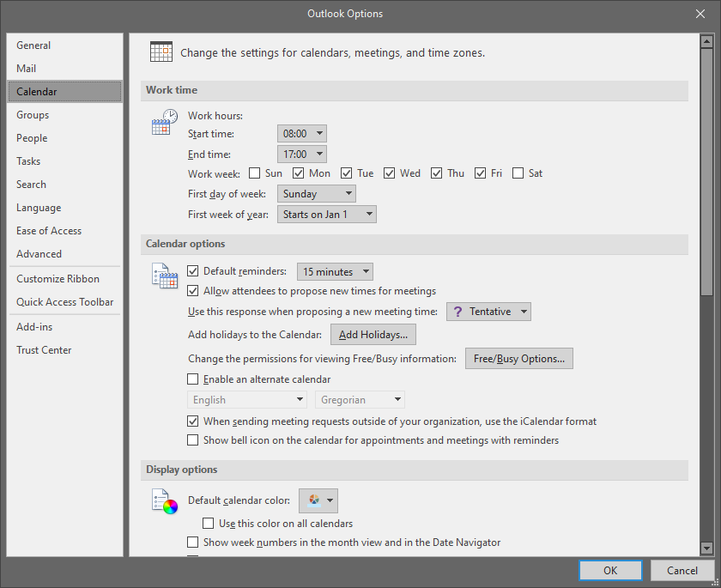
Task: Select the Advanced options category
Action: [x=64, y=254]
